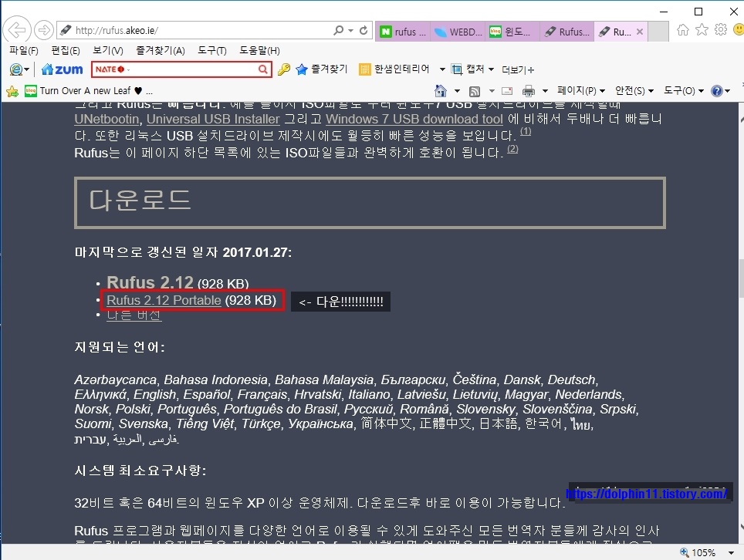Open a new blank tab
Image resolution: width=744 pixels, height=560 pixels.
pyautogui.click(x=658, y=32)
